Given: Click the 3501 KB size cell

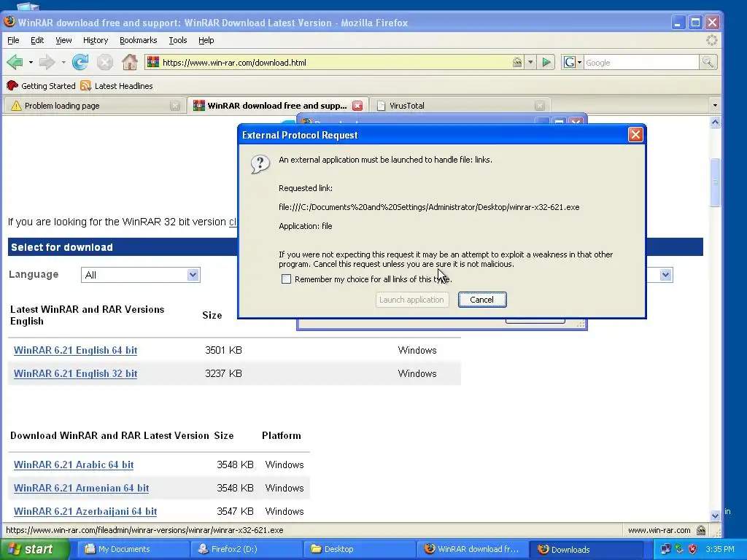Looking at the screenshot, I should (x=223, y=350).
